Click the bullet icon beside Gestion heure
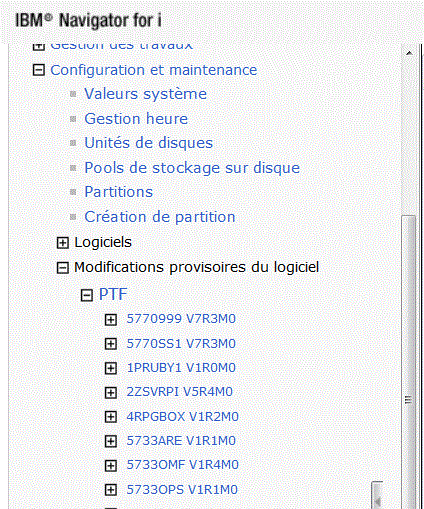The height and width of the screenshot is (509, 424). 73,119
